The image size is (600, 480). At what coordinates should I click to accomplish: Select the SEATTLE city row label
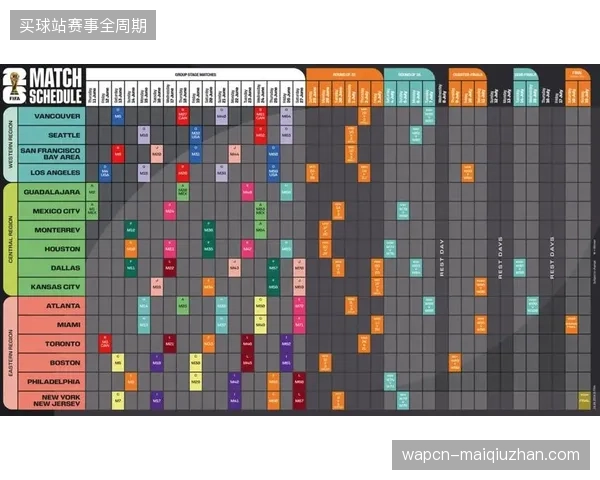click(x=52, y=135)
